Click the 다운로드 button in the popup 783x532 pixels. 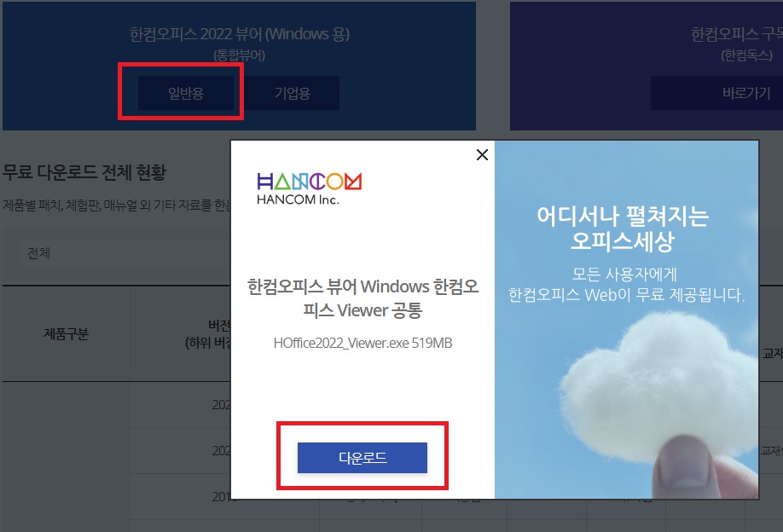point(362,458)
